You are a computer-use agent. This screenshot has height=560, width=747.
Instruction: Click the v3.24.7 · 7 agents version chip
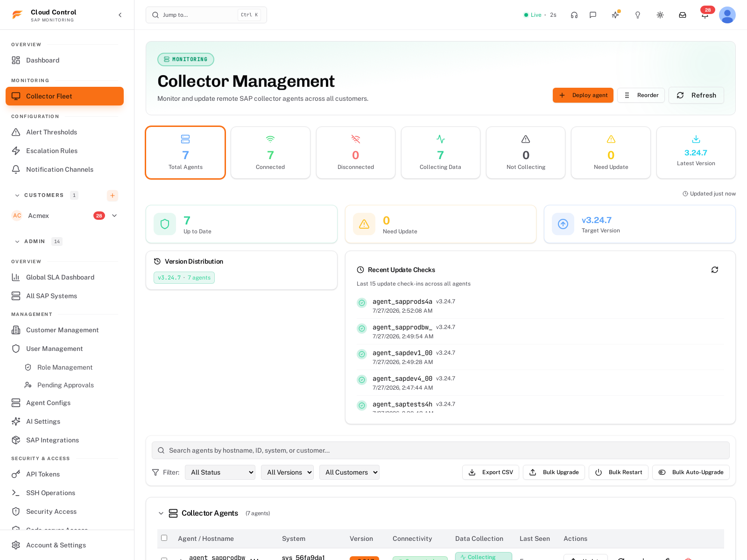point(184,278)
